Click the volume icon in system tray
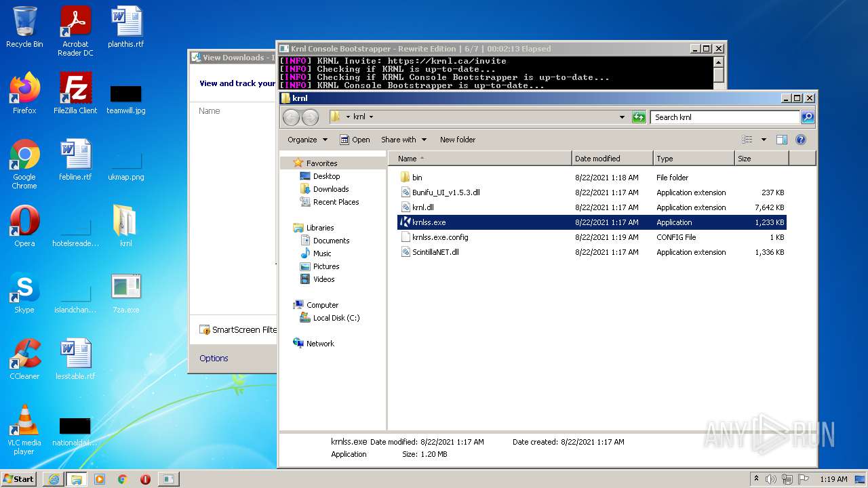Viewport: 868px width, 488px height. pyautogui.click(x=771, y=479)
